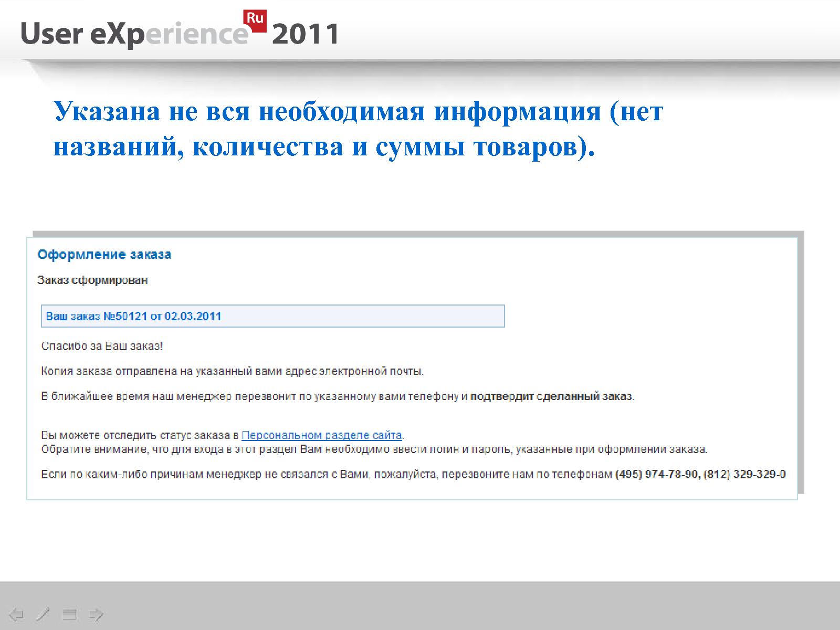840x630 pixels.
Task: Click phone number (495) 974-78-90
Action: point(657,475)
